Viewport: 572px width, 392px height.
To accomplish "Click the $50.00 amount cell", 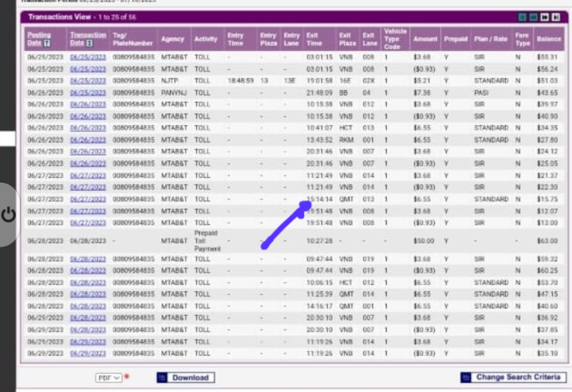I will [424, 240].
